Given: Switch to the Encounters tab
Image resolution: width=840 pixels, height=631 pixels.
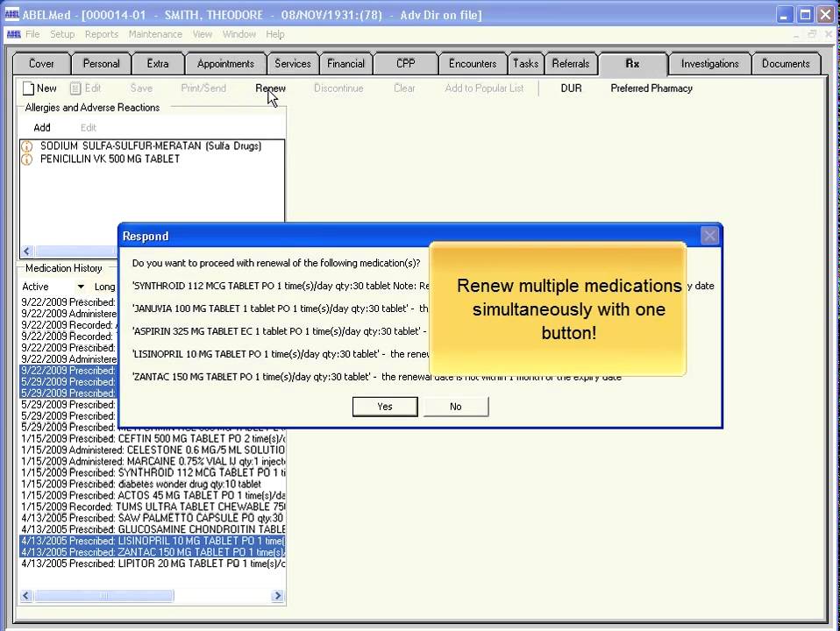Looking at the screenshot, I should 472,64.
